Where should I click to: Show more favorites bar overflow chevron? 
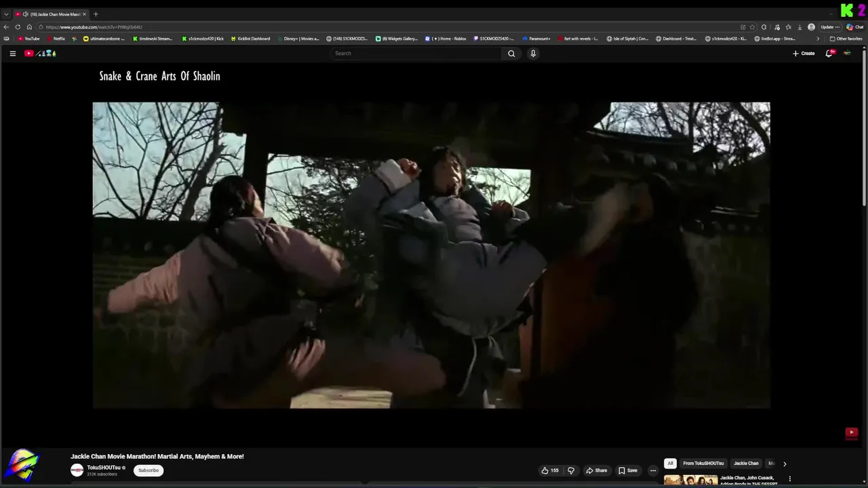[x=817, y=39]
